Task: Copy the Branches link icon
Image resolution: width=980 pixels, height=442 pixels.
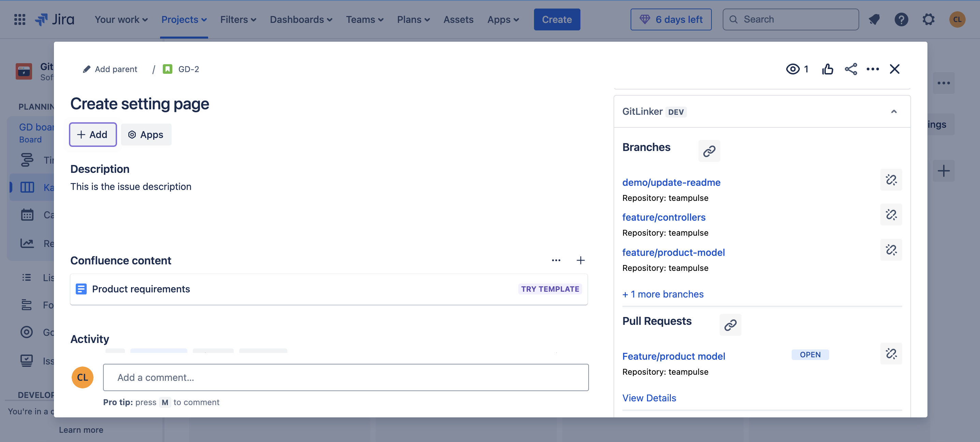Action: tap(709, 151)
